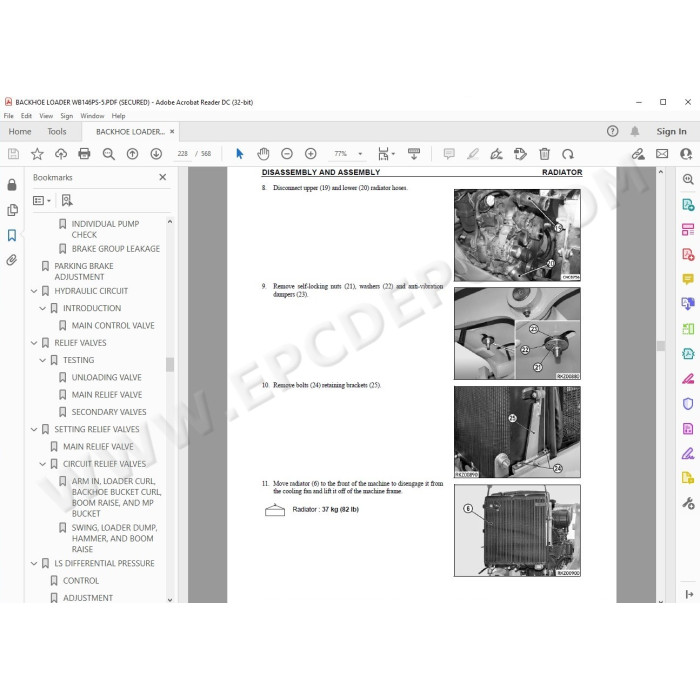Collapse LS DIFFERENTIAL PRESSURE bookmark
The width and height of the screenshot is (700, 700).
(34, 564)
